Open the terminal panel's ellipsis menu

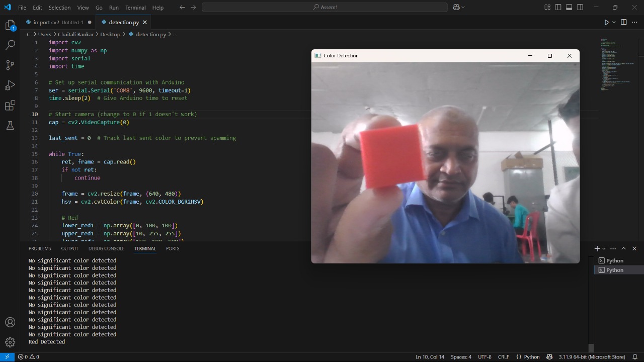coord(613,248)
